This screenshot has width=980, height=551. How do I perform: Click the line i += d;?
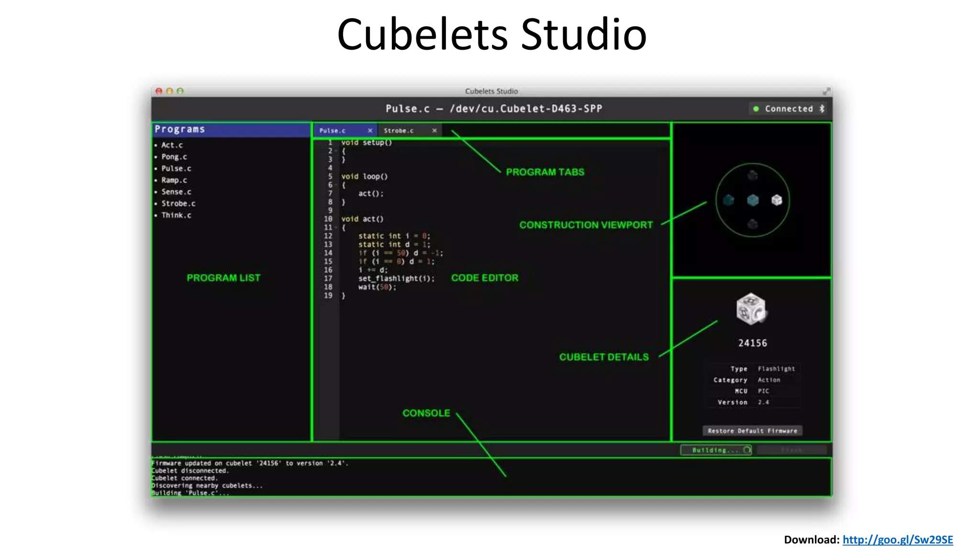[x=373, y=270]
